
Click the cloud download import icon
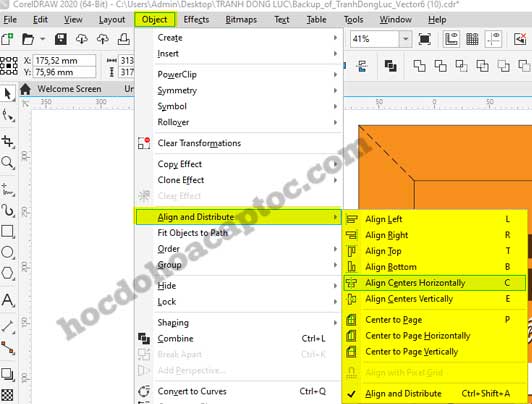[82, 39]
